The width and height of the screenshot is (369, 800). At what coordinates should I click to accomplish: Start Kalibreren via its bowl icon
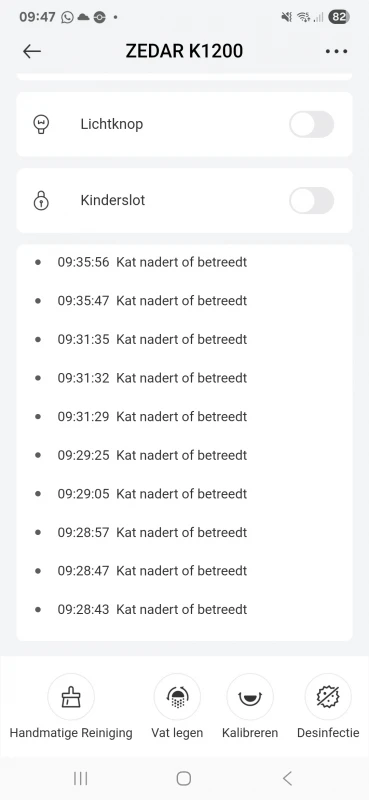(x=250, y=696)
